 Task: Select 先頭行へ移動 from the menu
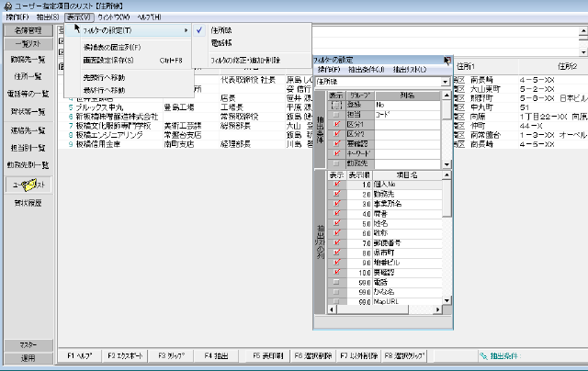129,77
